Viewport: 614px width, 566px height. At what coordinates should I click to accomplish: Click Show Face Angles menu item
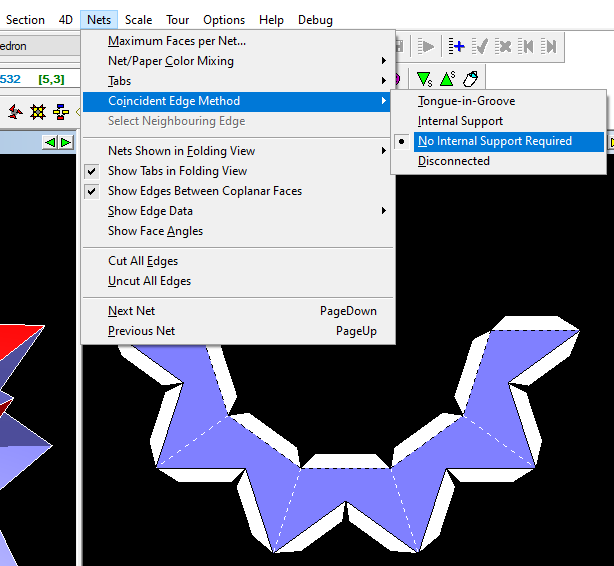238,231
